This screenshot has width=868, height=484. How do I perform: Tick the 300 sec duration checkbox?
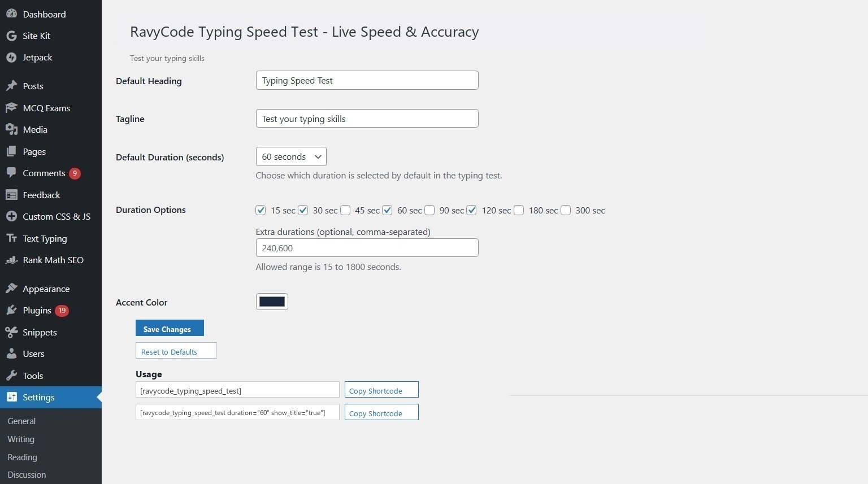pyautogui.click(x=566, y=210)
